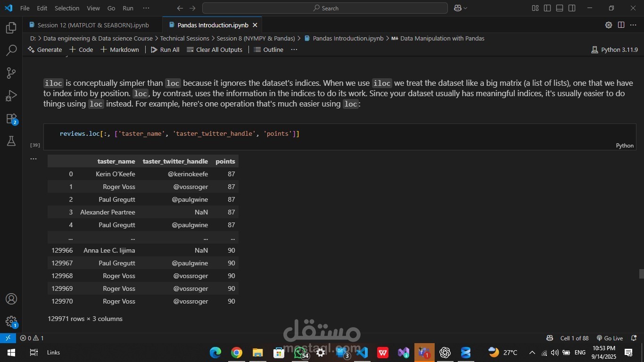Viewport: 644px width, 362px height.
Task: Toggle the primary side bar layout button
Action: tap(547, 8)
